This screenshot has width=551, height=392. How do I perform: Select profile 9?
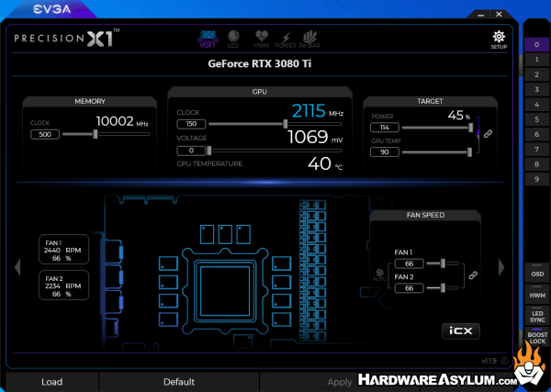[x=536, y=180]
